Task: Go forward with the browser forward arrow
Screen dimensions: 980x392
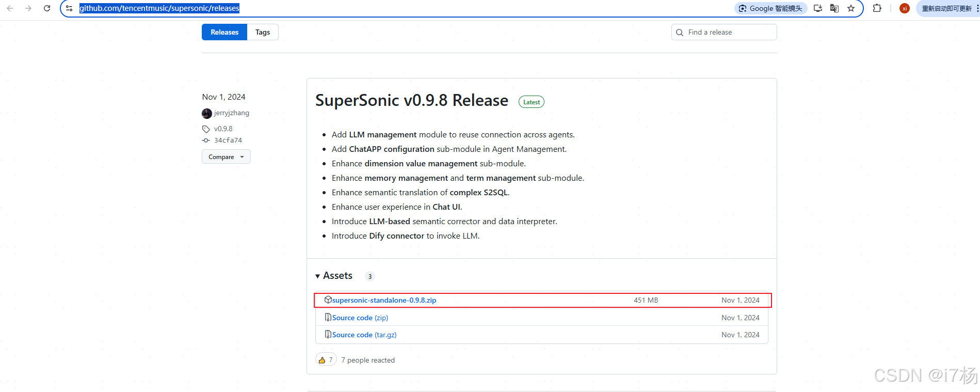Action: [x=28, y=8]
